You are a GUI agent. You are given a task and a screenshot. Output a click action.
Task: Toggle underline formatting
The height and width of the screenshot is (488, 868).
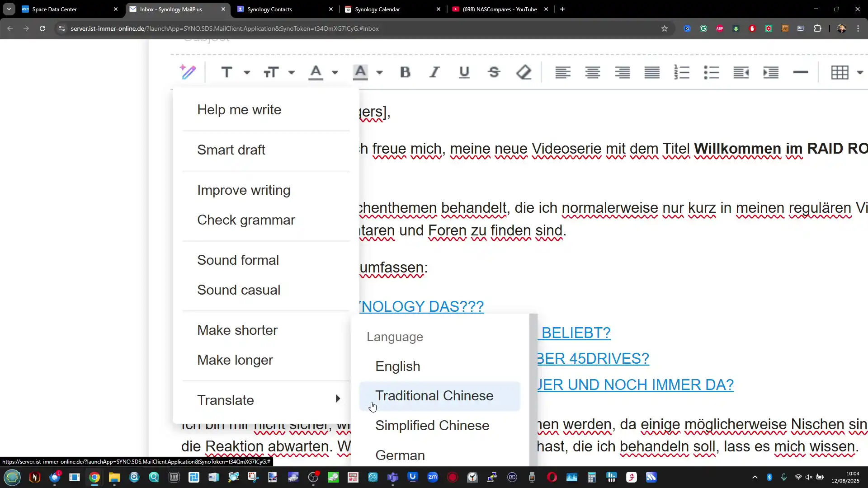464,72
